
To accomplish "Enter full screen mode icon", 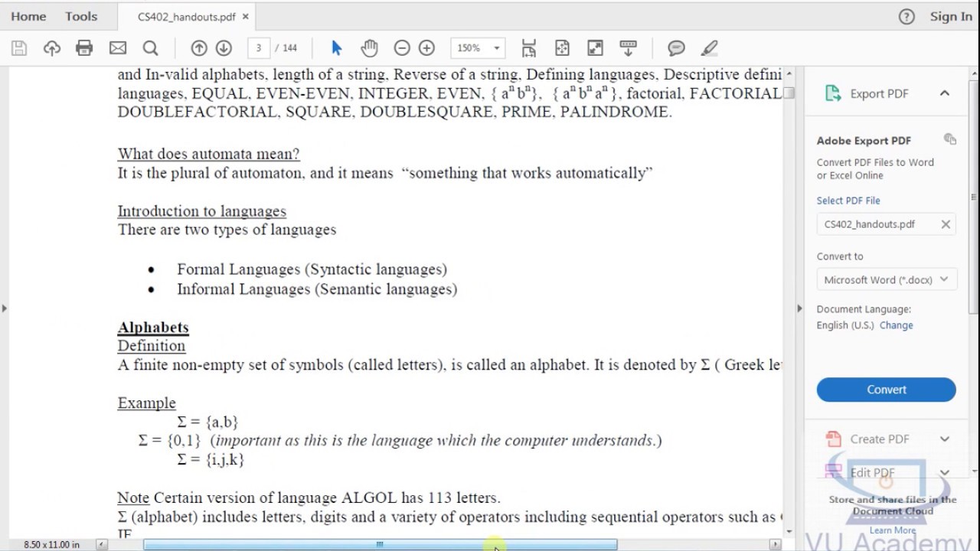I will pyautogui.click(x=595, y=48).
